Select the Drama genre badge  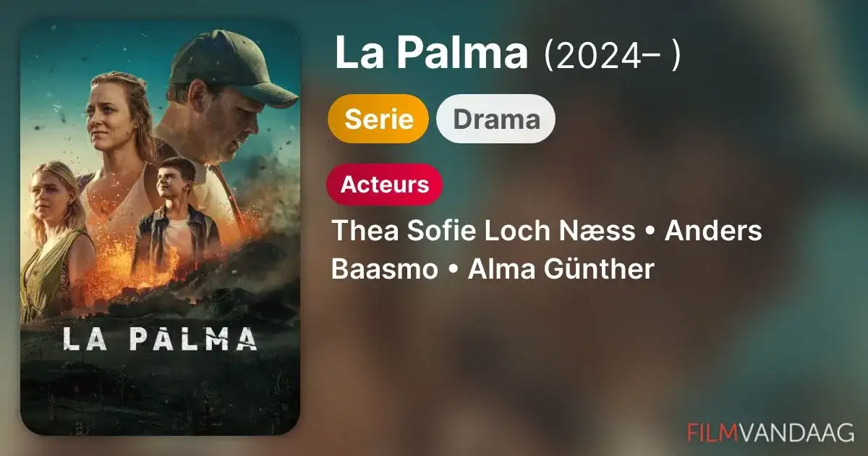(496, 119)
